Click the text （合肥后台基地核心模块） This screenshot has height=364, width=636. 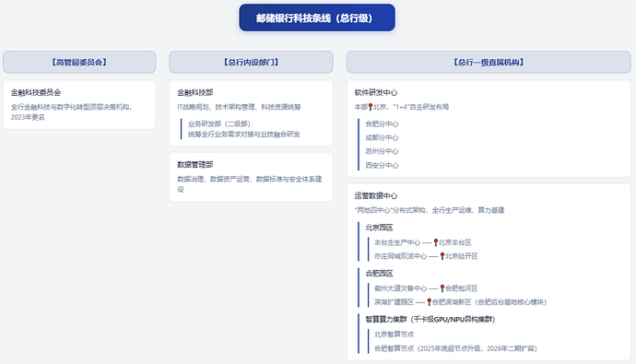point(511,302)
